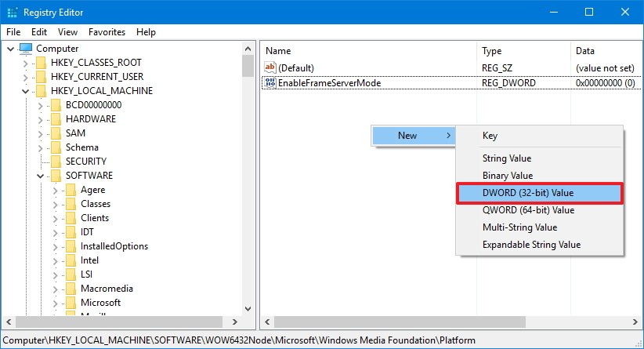Collapse the SOFTWARE key in tree
The image size is (644, 349).
click(40, 176)
